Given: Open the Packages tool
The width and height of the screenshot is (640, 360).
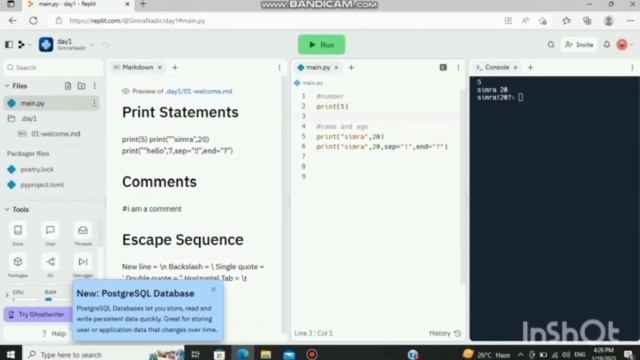Looking at the screenshot, I should point(18,265).
